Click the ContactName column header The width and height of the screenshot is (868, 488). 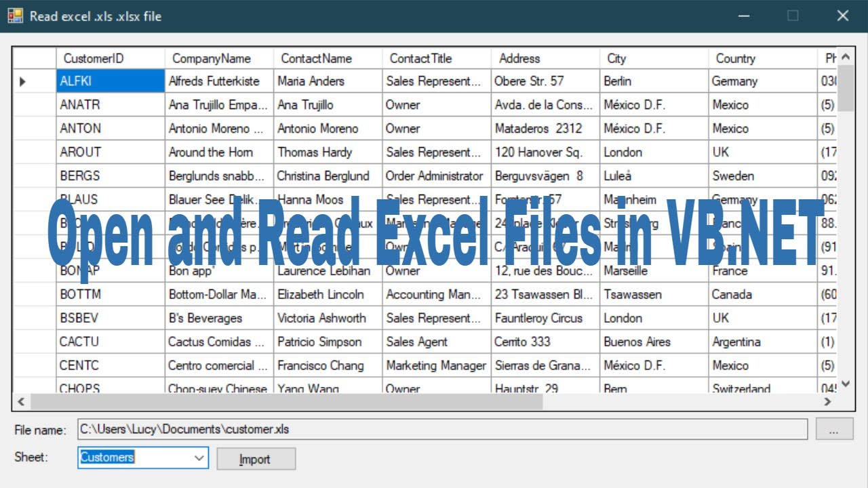328,58
